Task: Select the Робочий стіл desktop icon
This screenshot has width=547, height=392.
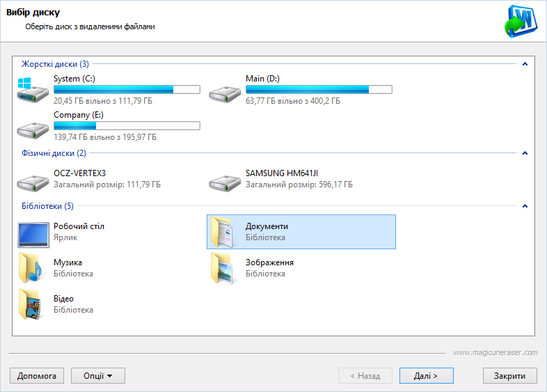Action: click(x=33, y=235)
